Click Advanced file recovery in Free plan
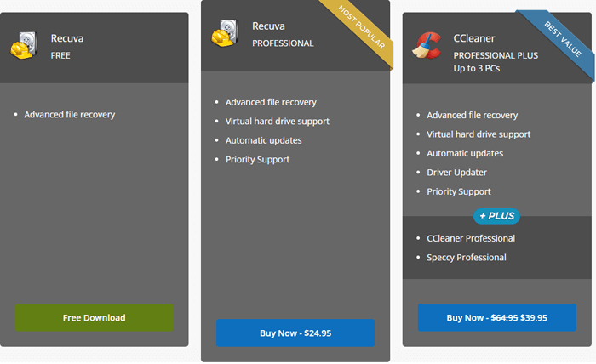 pos(70,115)
